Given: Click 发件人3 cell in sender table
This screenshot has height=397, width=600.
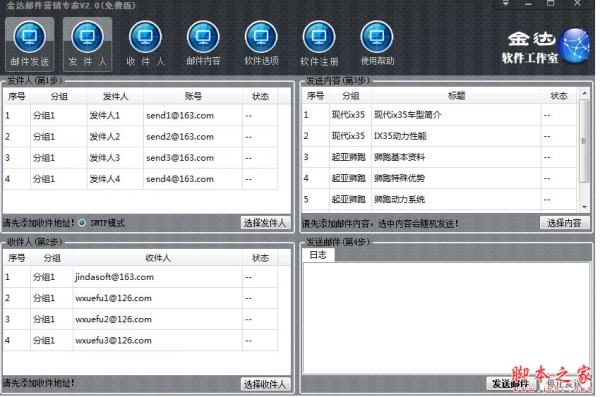Looking at the screenshot, I should pos(116,157).
